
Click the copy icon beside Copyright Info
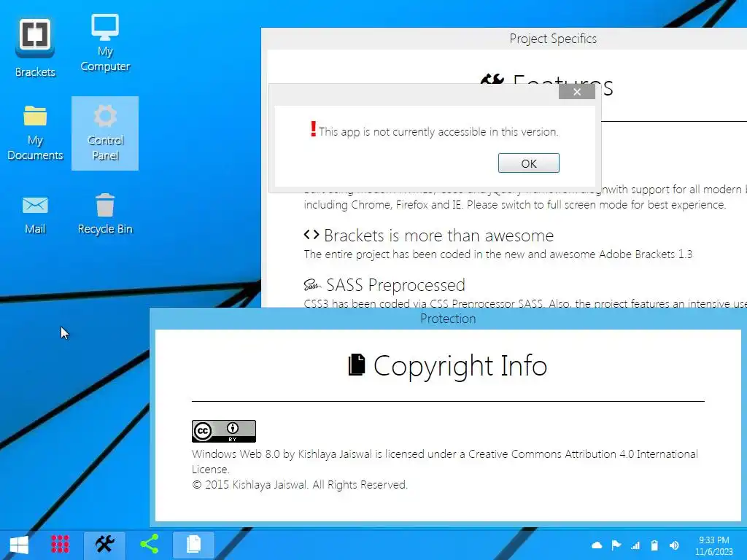click(357, 365)
